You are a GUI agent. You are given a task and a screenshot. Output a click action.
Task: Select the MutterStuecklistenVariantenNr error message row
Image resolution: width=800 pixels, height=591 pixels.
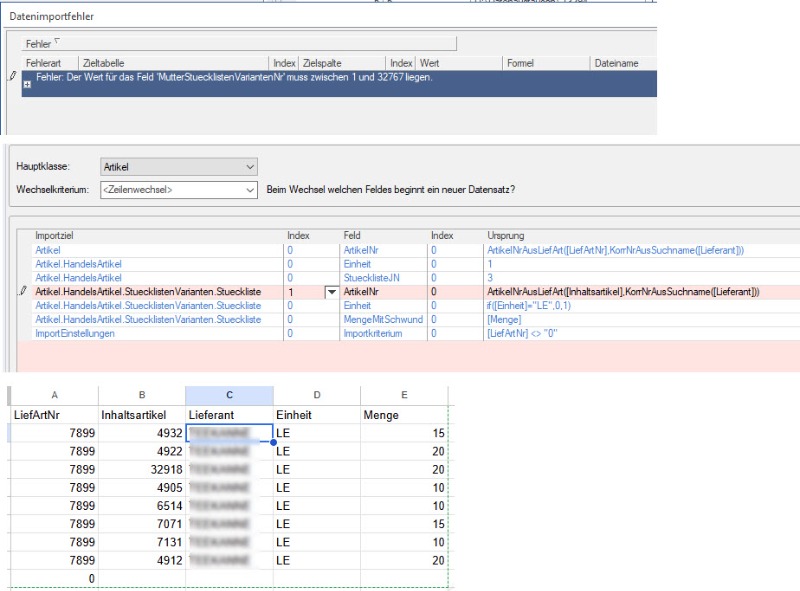tap(339, 84)
